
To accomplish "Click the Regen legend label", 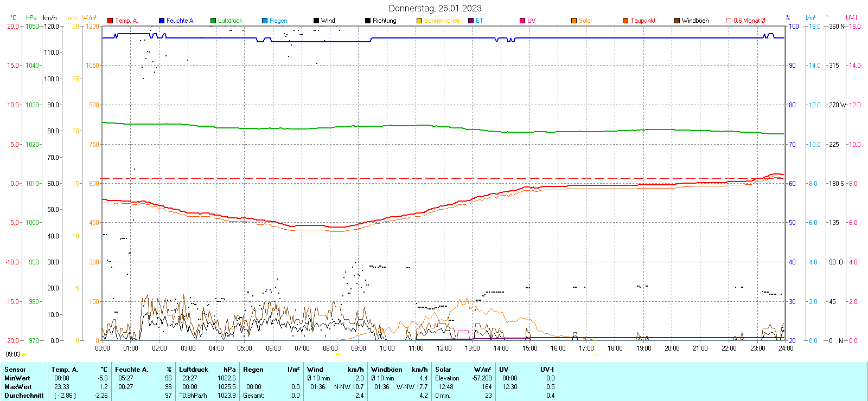I will 278,21.
